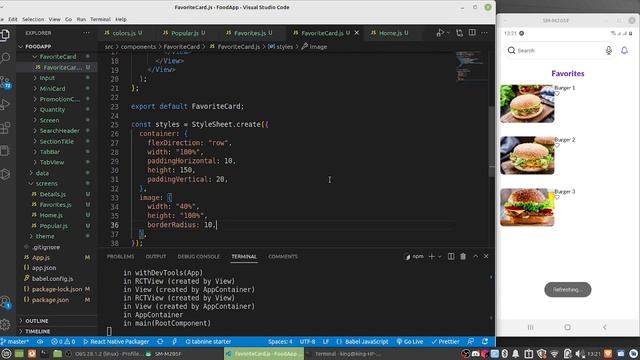
Task: Click the Run code icon in editor toolbar
Action: click(x=440, y=33)
